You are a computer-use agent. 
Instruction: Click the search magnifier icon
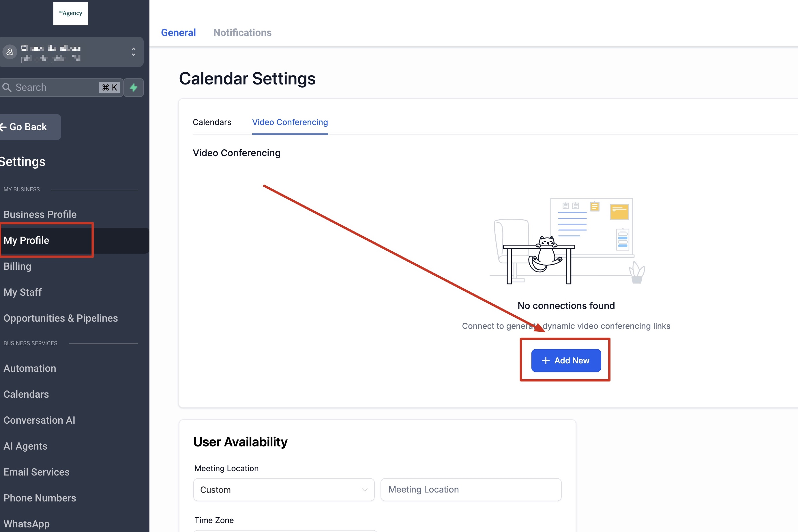(7, 88)
